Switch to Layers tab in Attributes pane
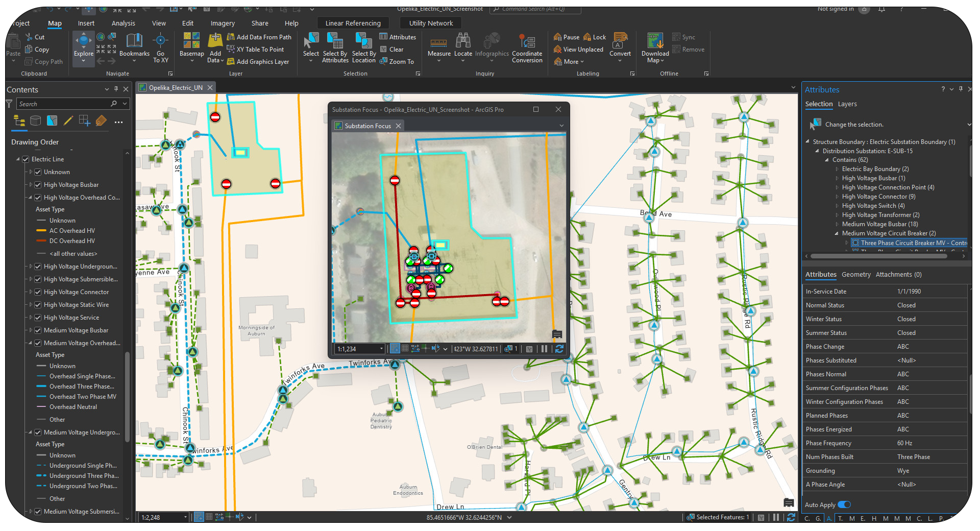This screenshot has width=980, height=531. tap(847, 104)
